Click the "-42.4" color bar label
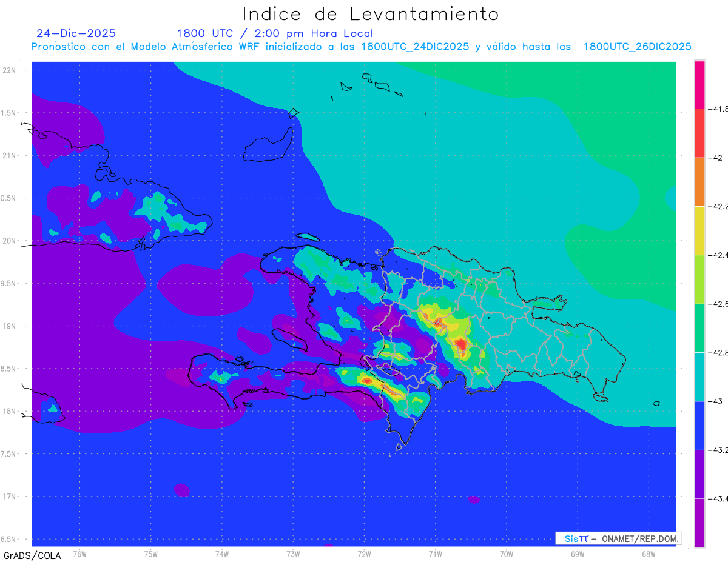This screenshot has width=728, height=562. pos(718,255)
